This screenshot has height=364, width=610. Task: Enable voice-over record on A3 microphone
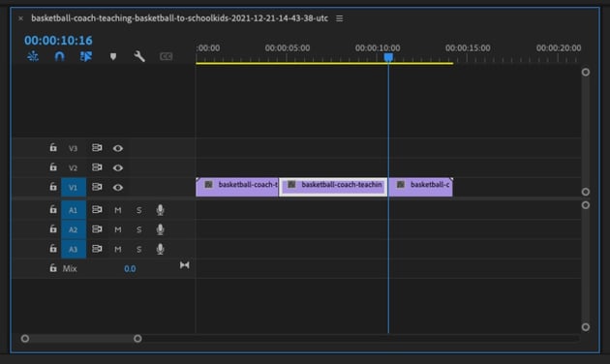tap(160, 249)
